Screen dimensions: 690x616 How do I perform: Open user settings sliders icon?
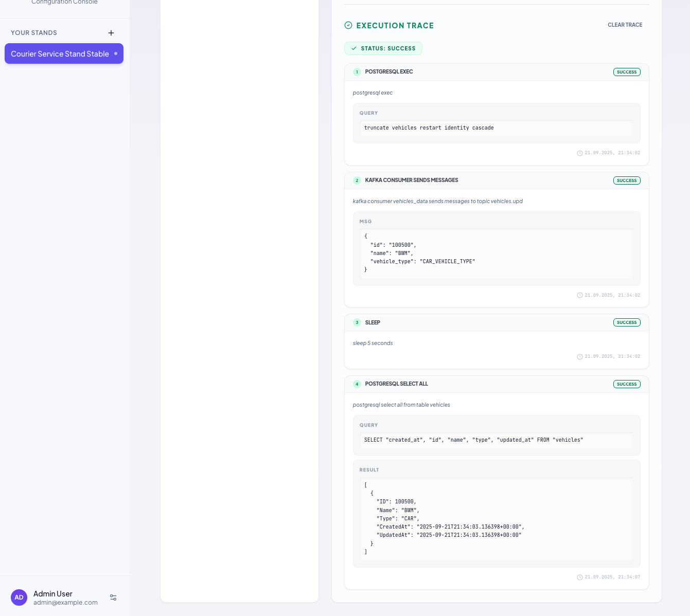click(113, 597)
